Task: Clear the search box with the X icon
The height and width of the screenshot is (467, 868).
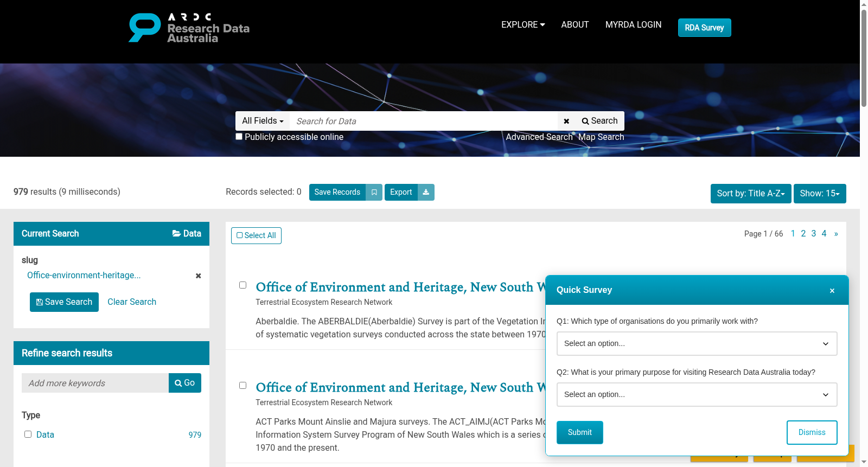Action: click(x=566, y=121)
